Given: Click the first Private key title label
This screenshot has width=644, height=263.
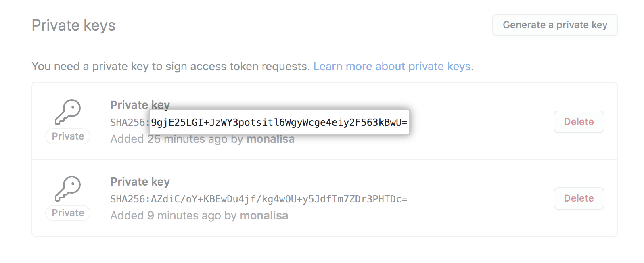Looking at the screenshot, I should 140,105.
